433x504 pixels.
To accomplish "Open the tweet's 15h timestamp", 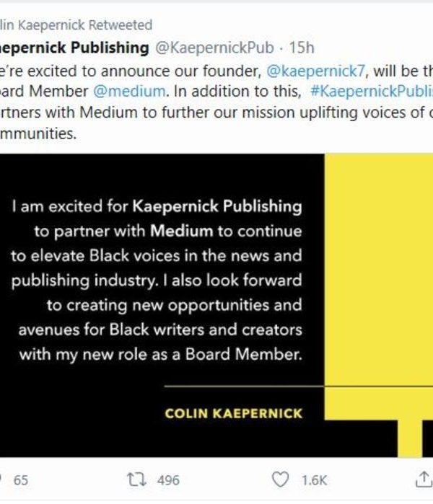I will coord(302,48).
